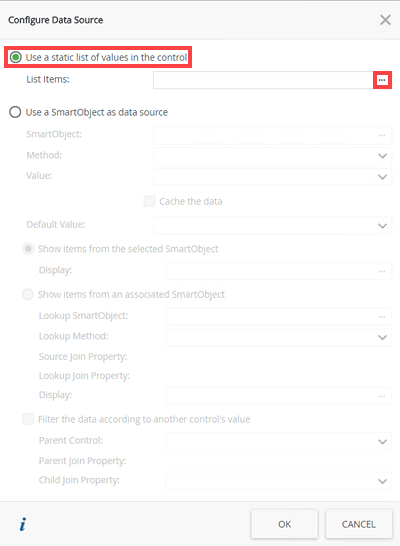400x546 pixels.
Task: Click the List Items ellipsis button
Action: coord(382,80)
